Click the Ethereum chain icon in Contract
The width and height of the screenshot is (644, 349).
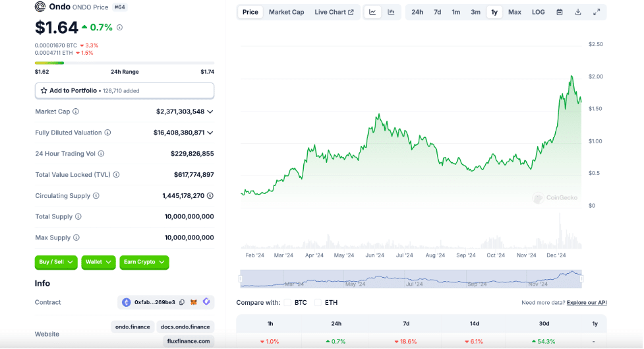point(126,302)
